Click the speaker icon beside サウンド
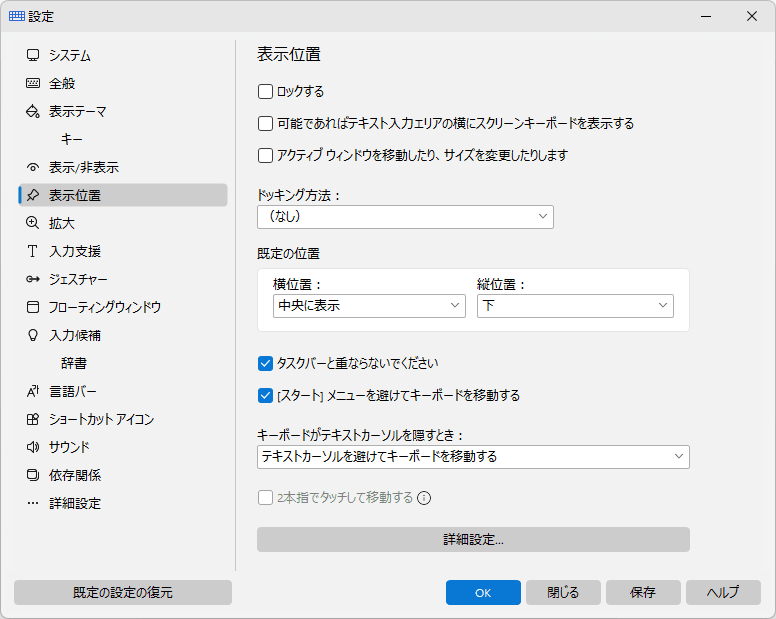This screenshot has height=619, width=776. (x=33, y=447)
